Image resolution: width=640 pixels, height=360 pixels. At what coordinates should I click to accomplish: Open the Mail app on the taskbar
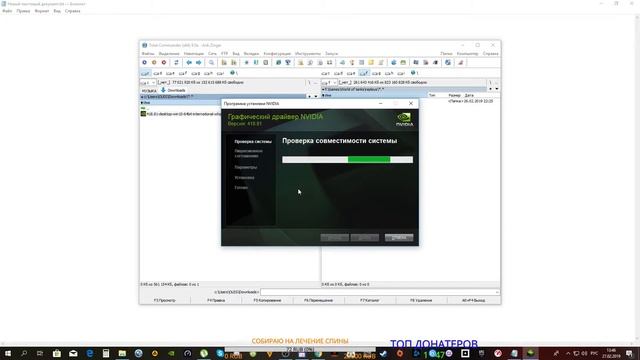coord(73,353)
